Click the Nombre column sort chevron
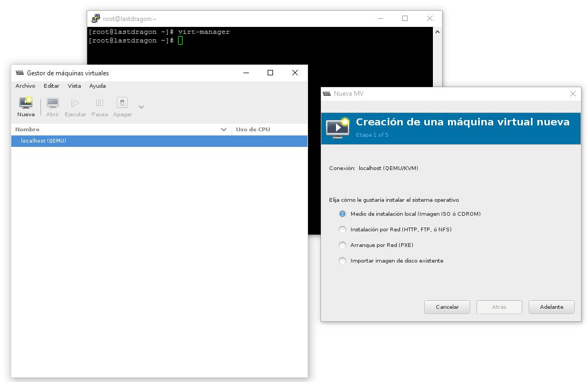Viewport: 588px width, 382px height. (x=224, y=130)
